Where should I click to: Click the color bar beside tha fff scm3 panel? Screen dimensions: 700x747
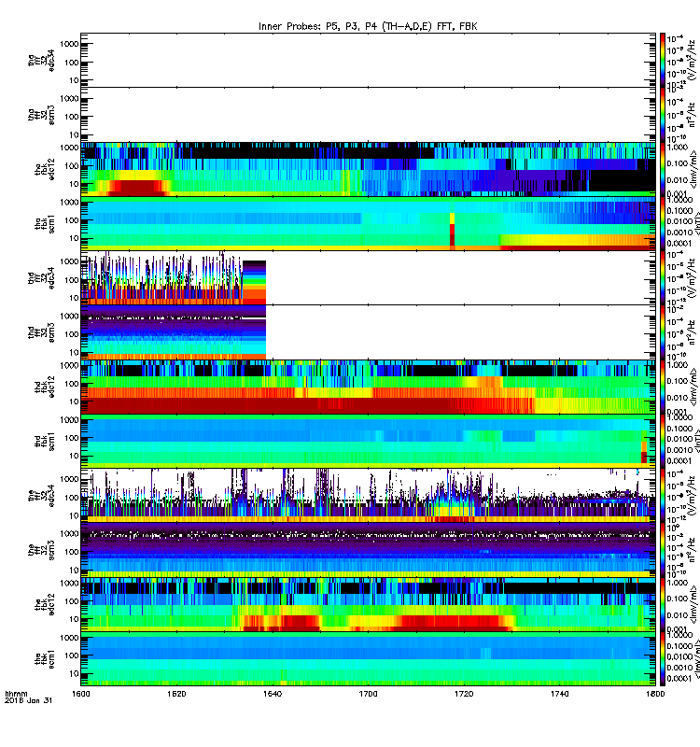tap(663, 115)
